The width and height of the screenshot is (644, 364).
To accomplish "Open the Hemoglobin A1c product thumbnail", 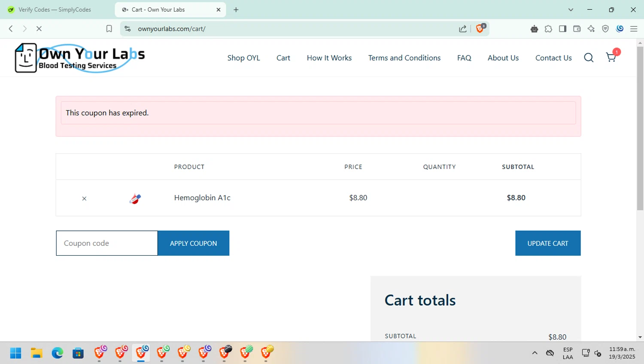I will point(135,199).
